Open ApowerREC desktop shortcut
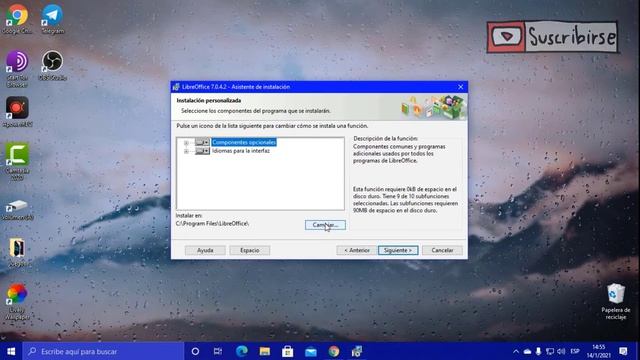640x360 pixels. click(x=17, y=112)
